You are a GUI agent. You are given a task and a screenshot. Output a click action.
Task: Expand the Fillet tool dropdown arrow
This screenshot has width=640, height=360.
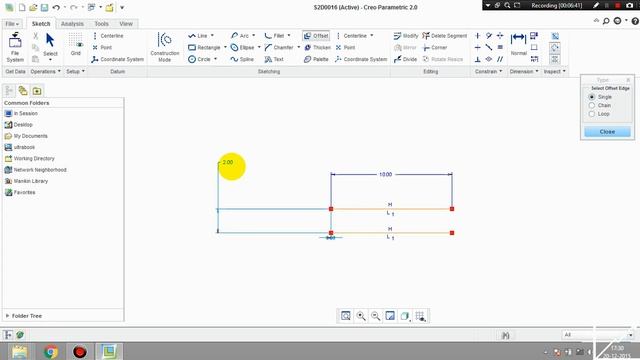pyautogui.click(x=289, y=36)
